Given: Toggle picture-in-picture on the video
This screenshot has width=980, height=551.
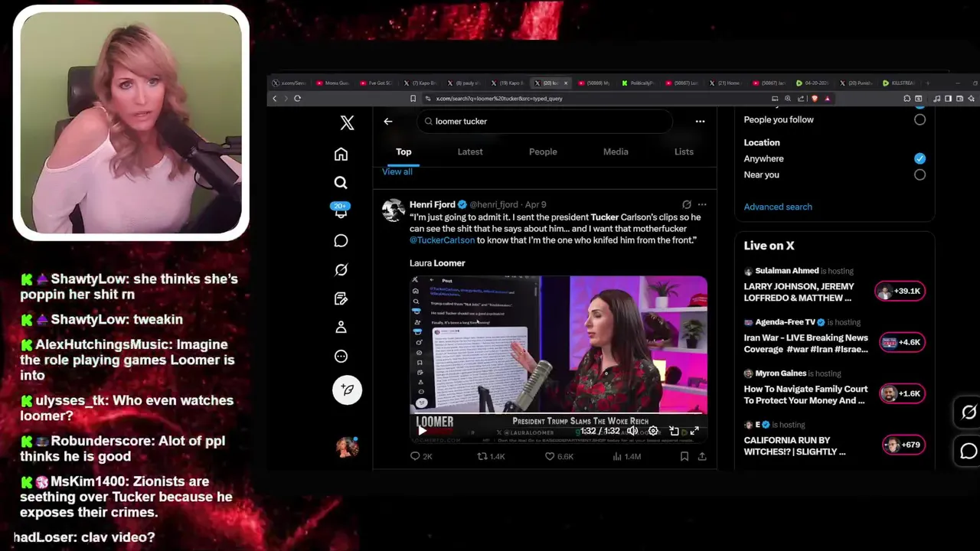Looking at the screenshot, I should click(674, 431).
